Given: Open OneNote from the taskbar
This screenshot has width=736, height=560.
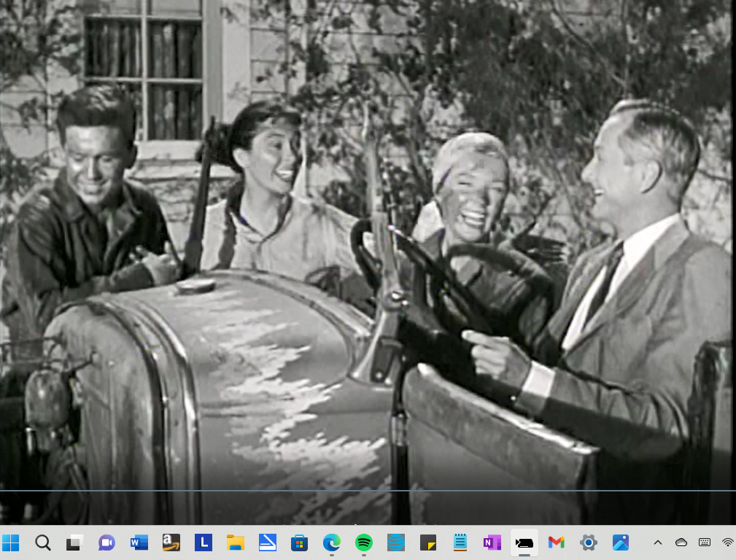Looking at the screenshot, I should 492,542.
